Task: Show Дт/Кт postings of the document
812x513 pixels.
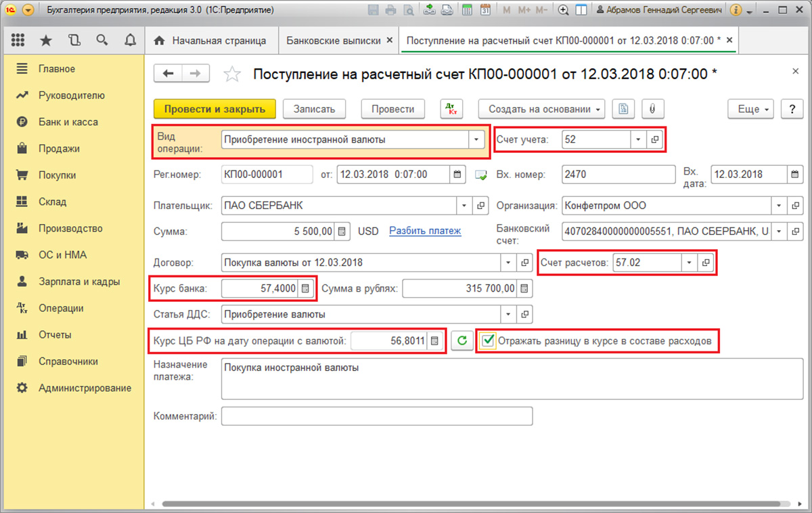Action: click(451, 109)
